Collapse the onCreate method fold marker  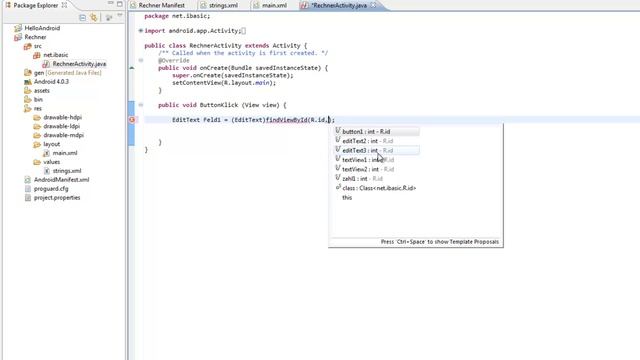coord(140,60)
